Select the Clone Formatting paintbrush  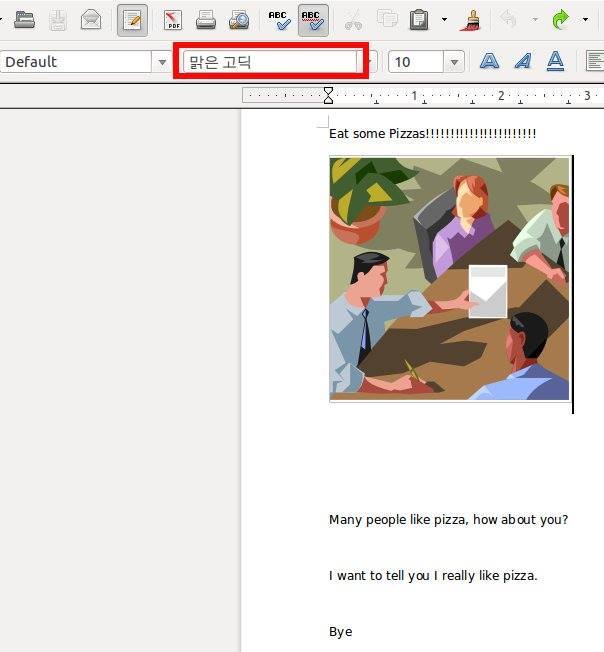[x=473, y=19]
